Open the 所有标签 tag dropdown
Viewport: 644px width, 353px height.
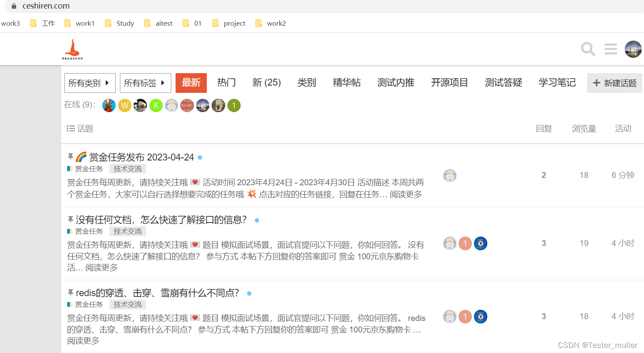145,83
